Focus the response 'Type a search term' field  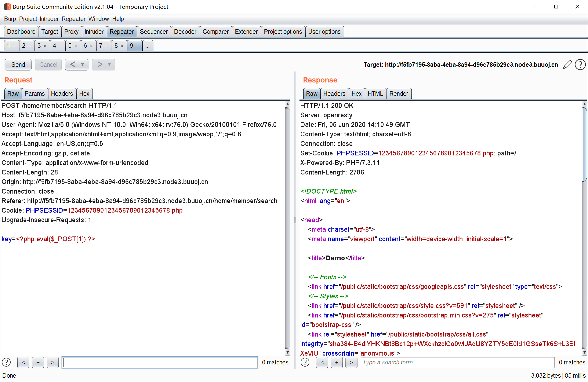(458, 362)
